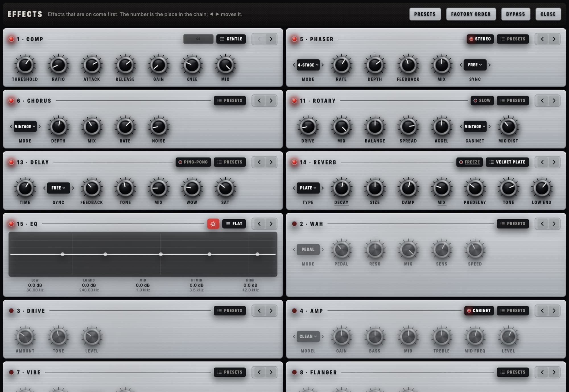Open the phaser 4-STAGE mode dropdown
The width and height of the screenshot is (569, 392).
pos(308,65)
